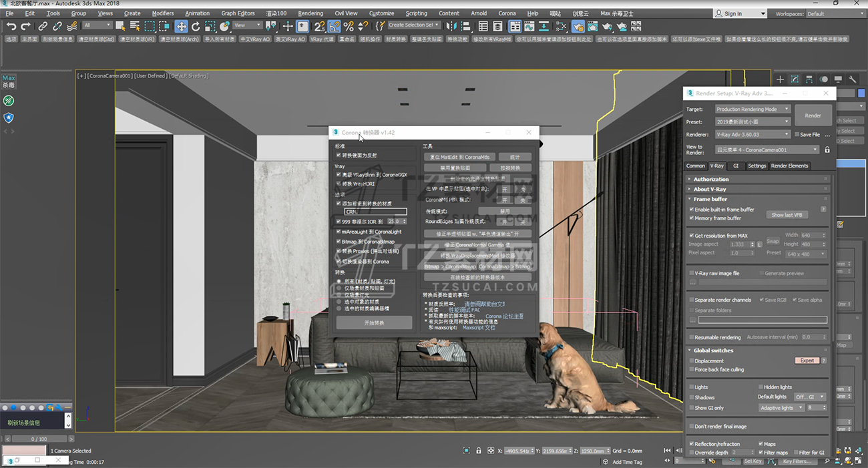Open the Renderer V-Ray Adv dropdown
Screen dimensions: 868x468
click(752, 134)
